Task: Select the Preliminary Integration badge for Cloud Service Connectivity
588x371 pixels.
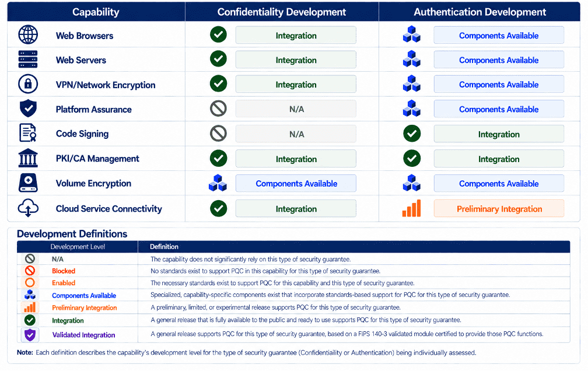Action: [x=499, y=209]
